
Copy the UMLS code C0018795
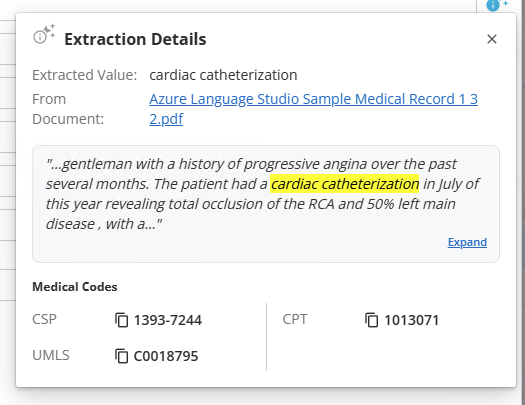(121, 356)
